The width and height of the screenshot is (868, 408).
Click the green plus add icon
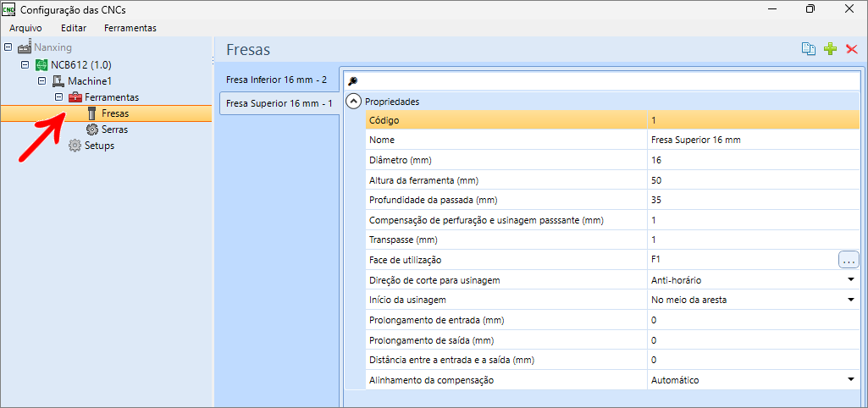point(830,49)
